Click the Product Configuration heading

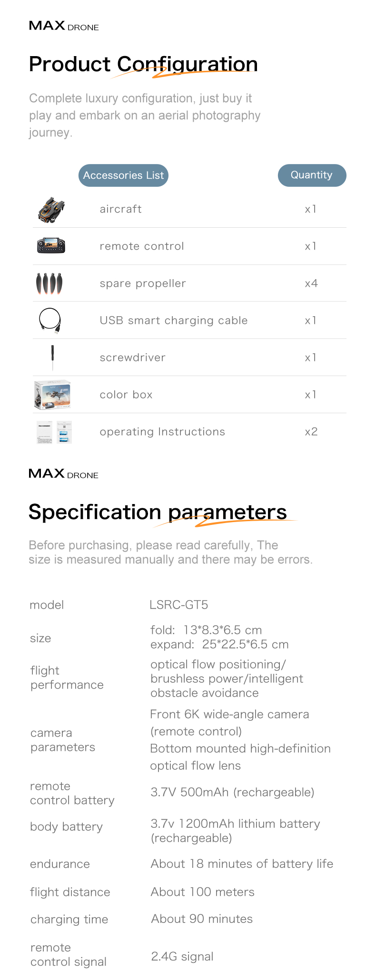click(143, 64)
